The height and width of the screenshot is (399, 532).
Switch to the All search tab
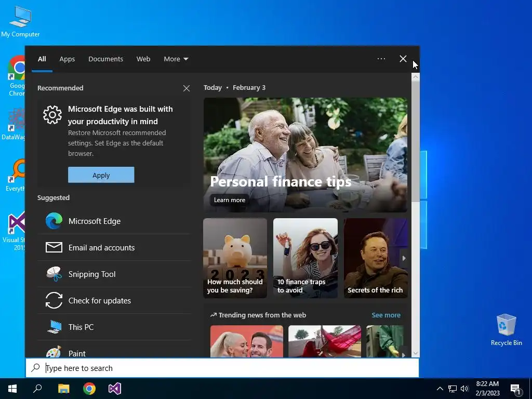click(x=42, y=59)
